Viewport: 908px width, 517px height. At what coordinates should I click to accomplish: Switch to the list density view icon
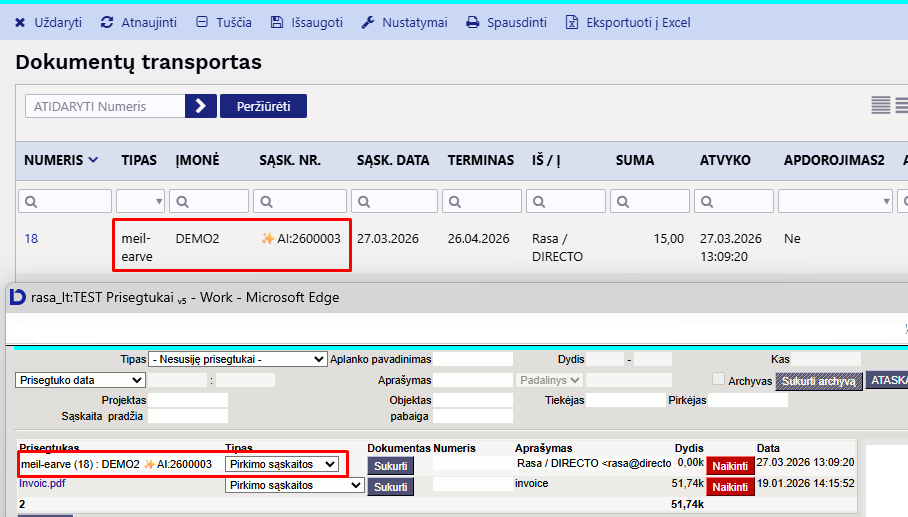(x=880, y=105)
